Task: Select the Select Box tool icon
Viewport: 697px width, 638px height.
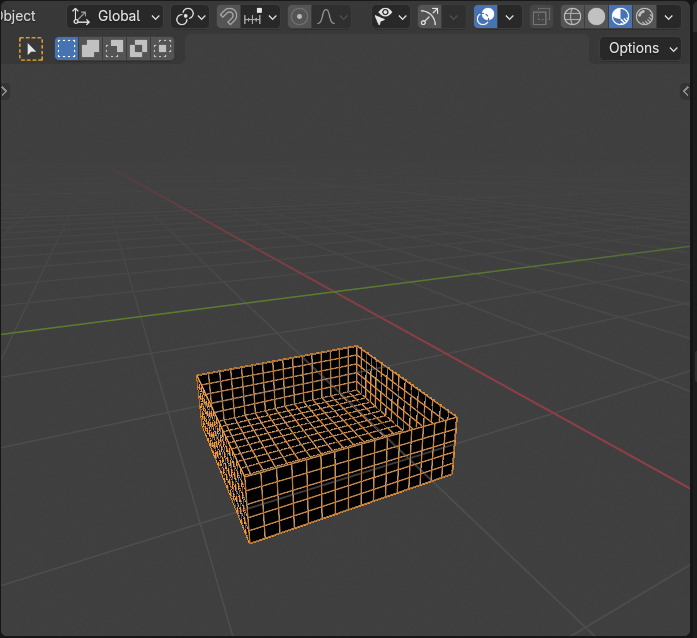Action: click(x=31, y=48)
